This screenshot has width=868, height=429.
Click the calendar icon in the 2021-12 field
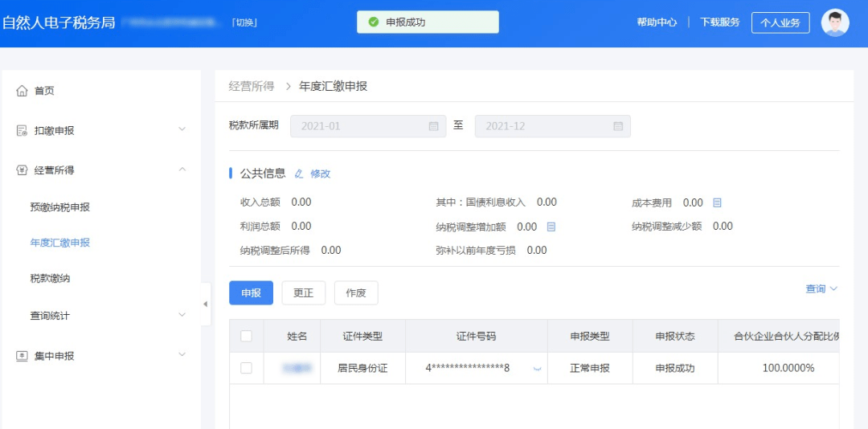618,126
